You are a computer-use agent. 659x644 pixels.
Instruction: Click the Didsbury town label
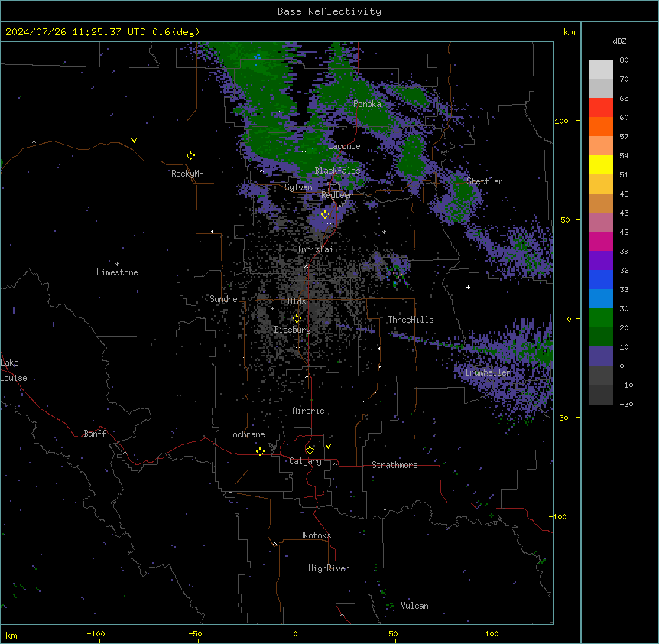point(293,330)
